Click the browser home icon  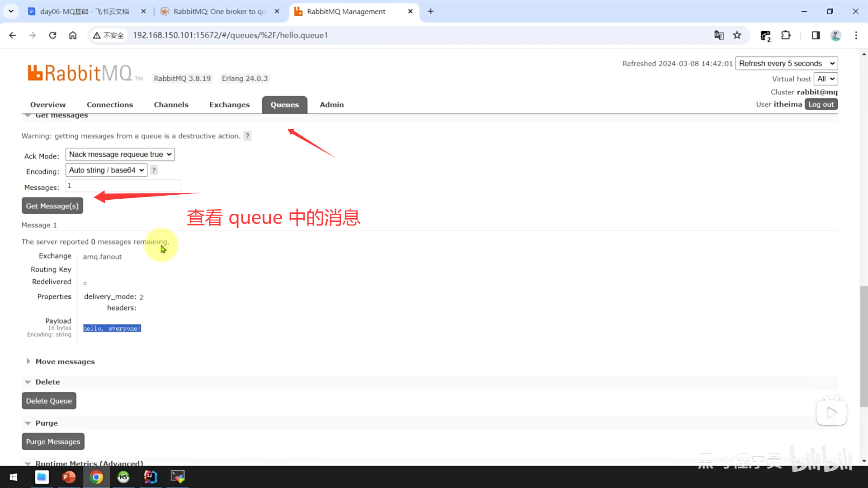click(73, 35)
